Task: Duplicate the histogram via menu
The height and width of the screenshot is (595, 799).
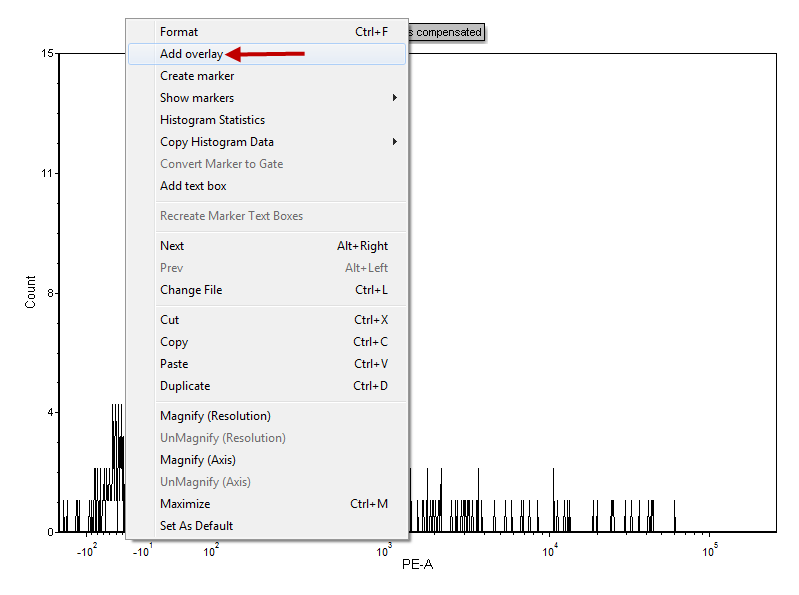Action: 185,386
